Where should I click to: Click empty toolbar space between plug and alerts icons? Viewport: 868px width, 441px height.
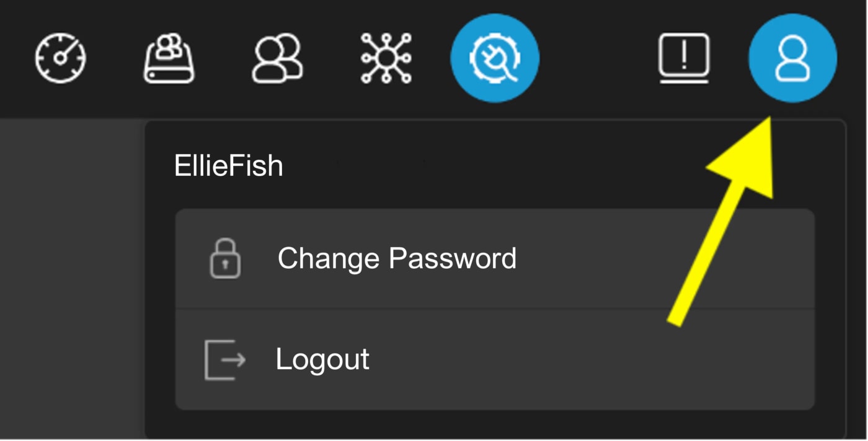(598, 58)
